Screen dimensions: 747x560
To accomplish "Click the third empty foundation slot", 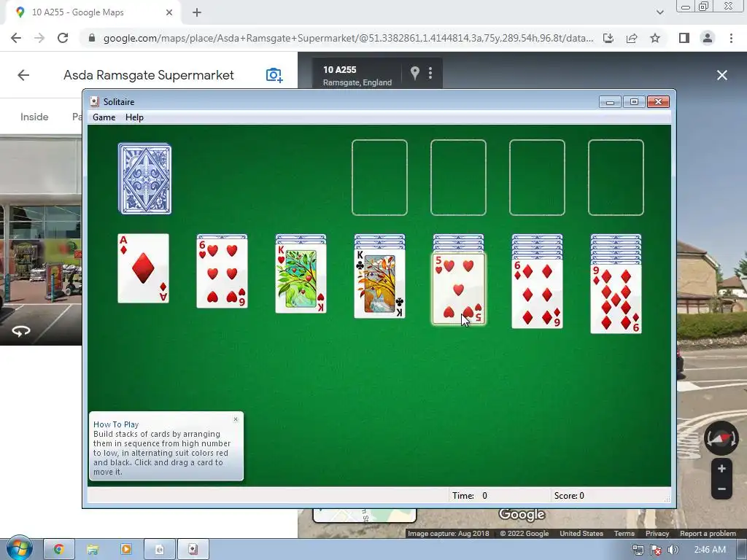I will (538, 178).
